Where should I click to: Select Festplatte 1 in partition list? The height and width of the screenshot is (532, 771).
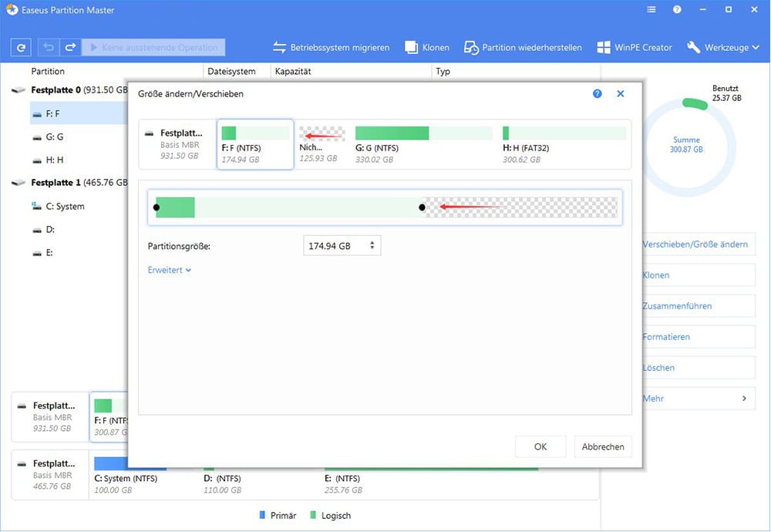tap(69, 183)
